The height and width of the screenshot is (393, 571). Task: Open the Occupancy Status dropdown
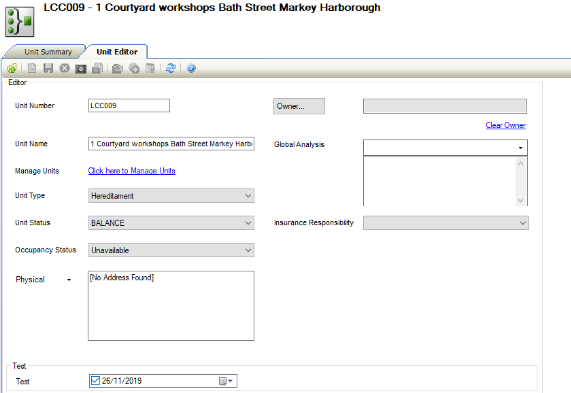point(171,250)
